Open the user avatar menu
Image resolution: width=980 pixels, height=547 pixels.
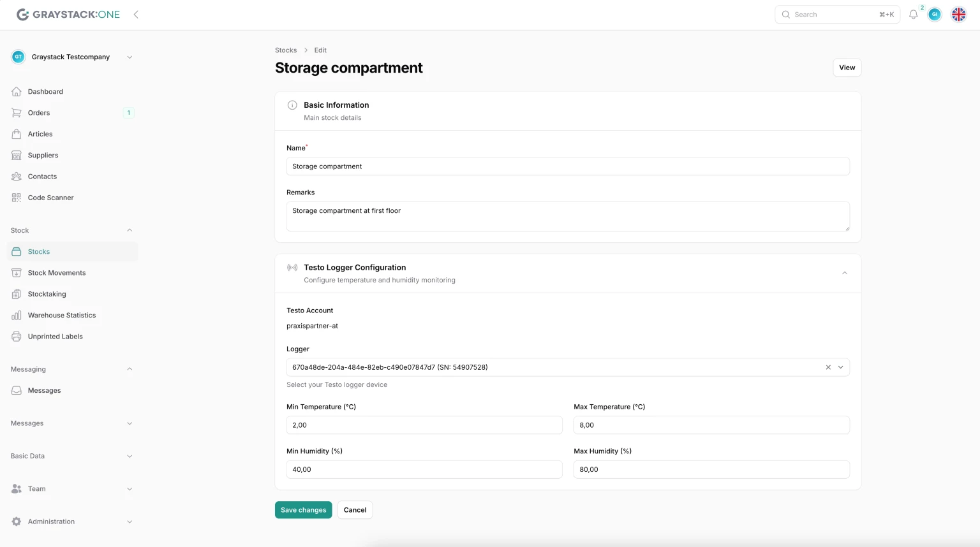(x=935, y=15)
